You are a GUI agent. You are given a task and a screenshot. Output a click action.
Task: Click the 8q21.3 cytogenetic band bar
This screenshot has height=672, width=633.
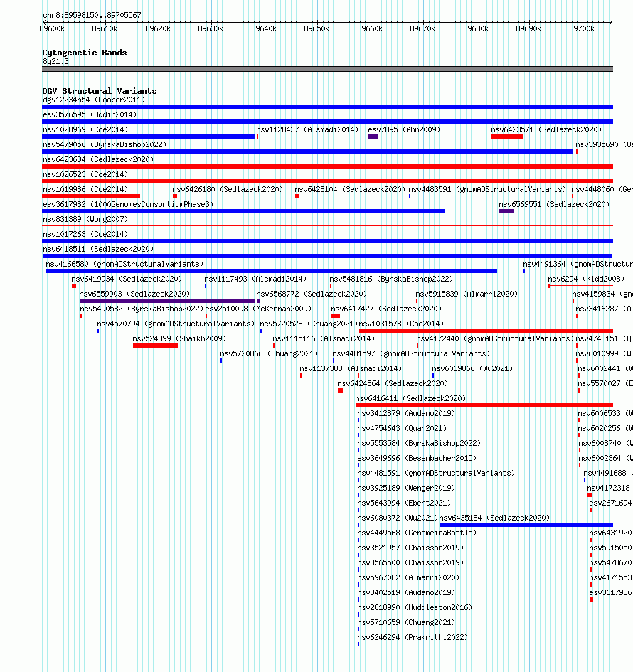pyautogui.click(x=327, y=69)
